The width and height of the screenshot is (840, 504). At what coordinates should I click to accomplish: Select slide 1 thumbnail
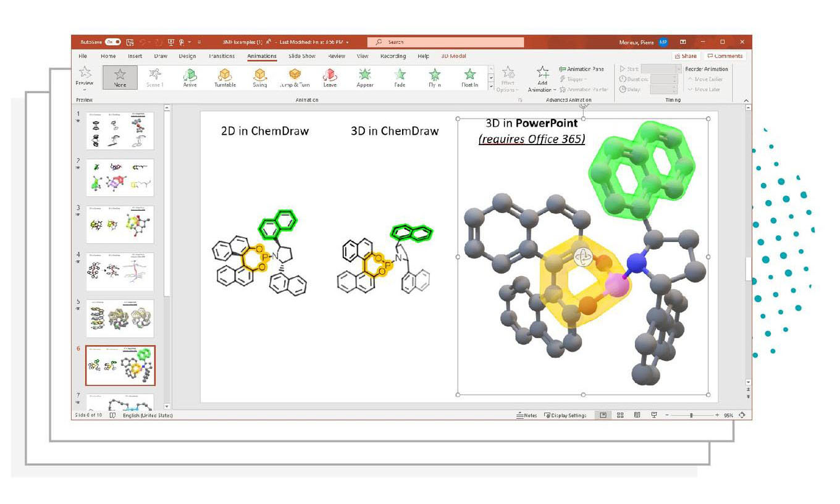[x=120, y=130]
